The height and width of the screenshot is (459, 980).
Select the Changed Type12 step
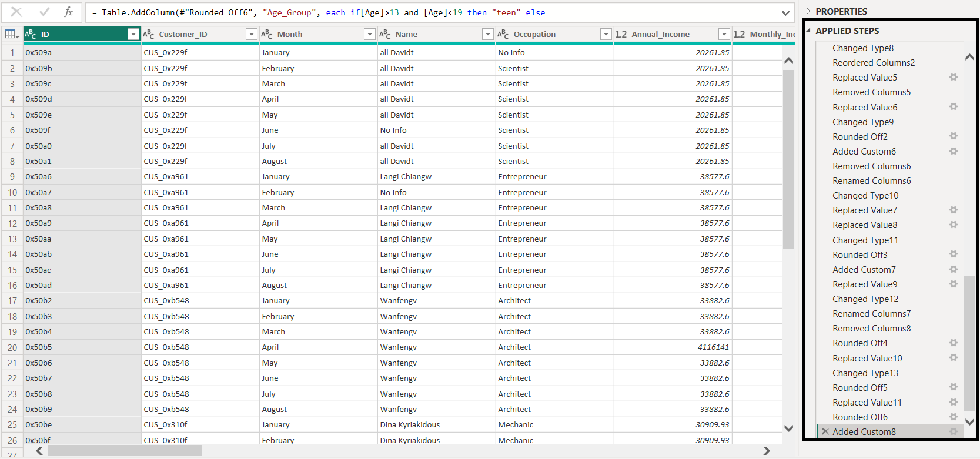click(865, 299)
